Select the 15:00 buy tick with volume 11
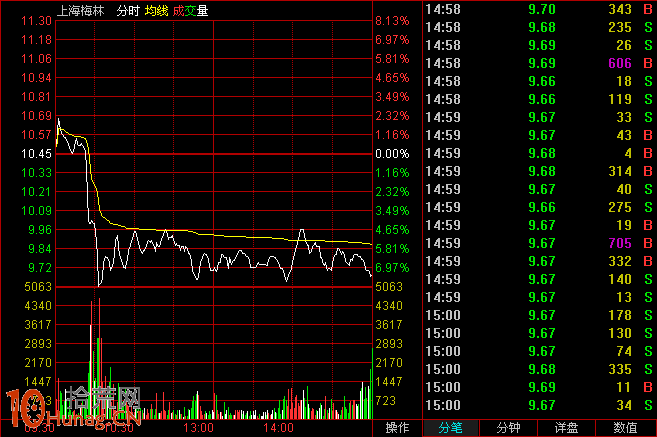This screenshot has width=657, height=437. 539,388
